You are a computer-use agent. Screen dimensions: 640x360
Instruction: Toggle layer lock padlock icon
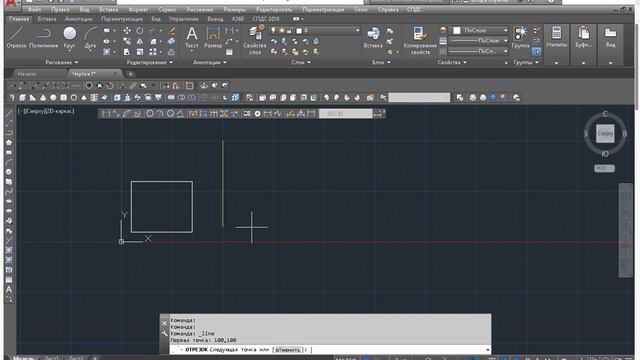(289, 31)
